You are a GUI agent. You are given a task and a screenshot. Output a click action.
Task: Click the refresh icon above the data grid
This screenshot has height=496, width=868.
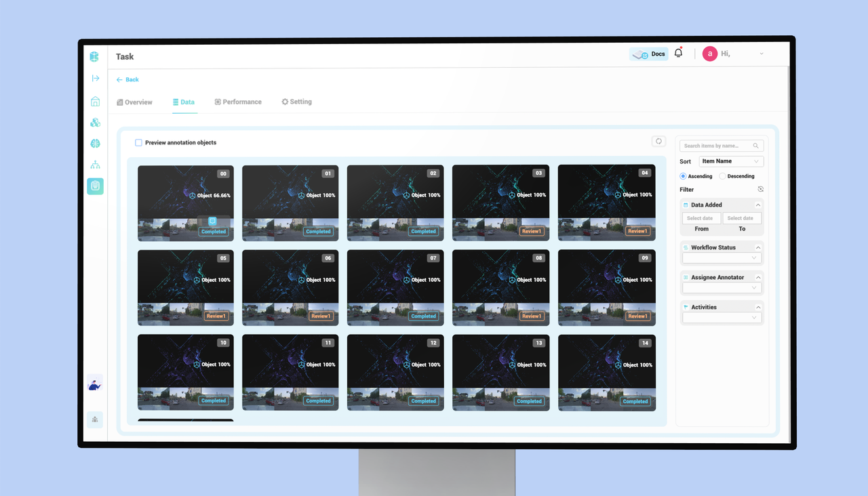(x=658, y=141)
